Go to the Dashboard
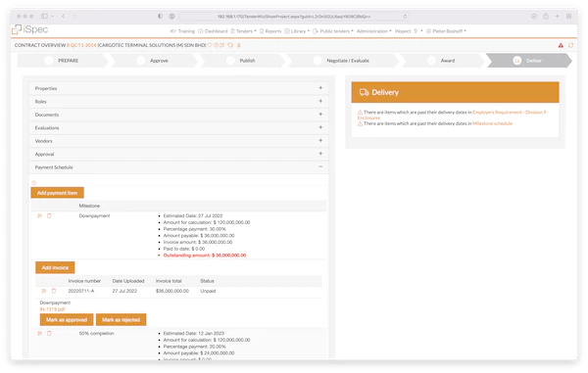 (213, 31)
